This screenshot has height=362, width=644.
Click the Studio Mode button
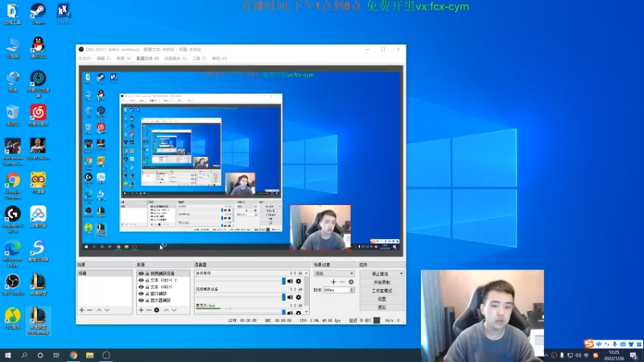coord(382,290)
